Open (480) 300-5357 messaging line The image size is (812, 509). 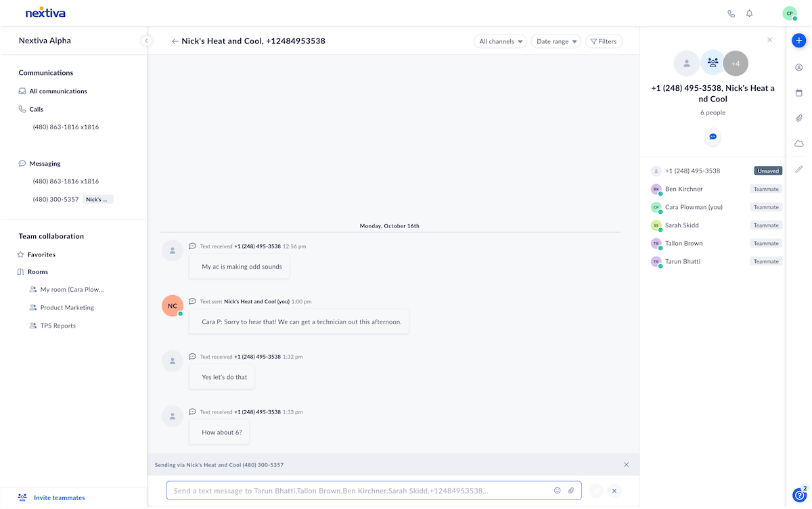(55, 200)
